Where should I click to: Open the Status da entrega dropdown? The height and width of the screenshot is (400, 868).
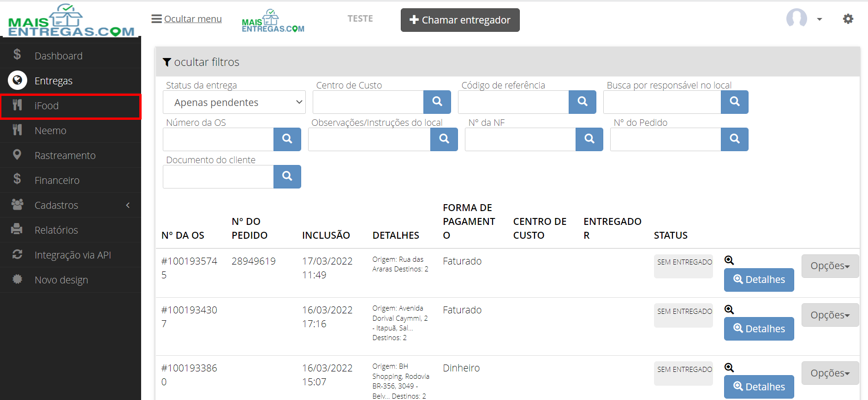pyautogui.click(x=234, y=102)
